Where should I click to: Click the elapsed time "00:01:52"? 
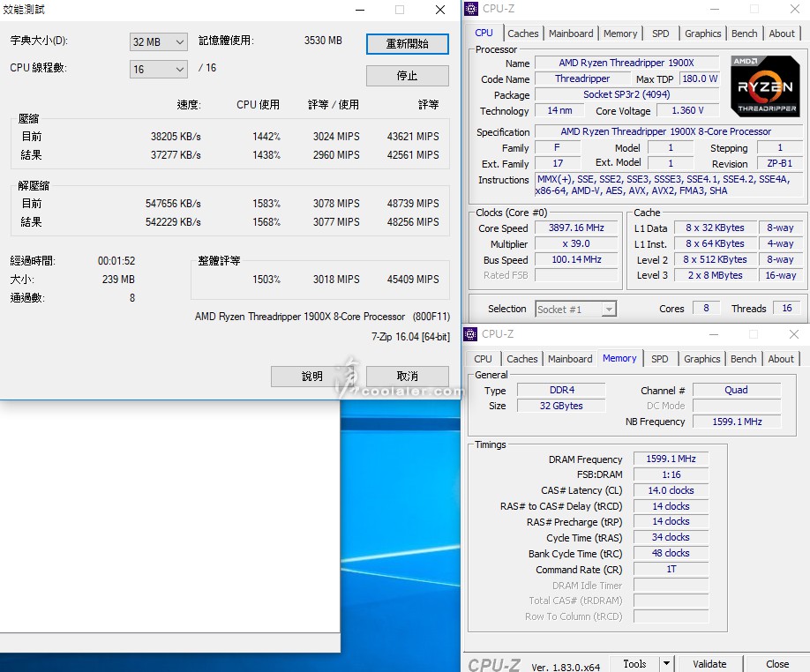(x=116, y=261)
